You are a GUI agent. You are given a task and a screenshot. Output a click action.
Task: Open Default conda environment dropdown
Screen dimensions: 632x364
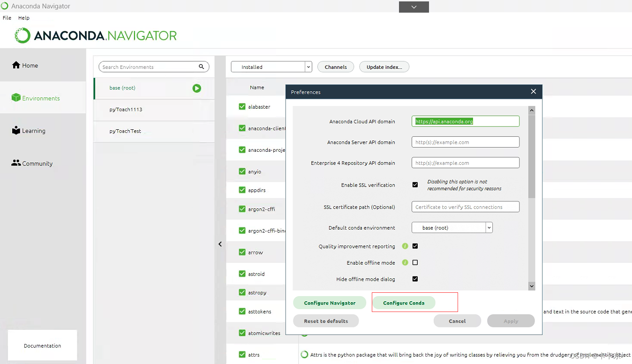click(x=452, y=227)
